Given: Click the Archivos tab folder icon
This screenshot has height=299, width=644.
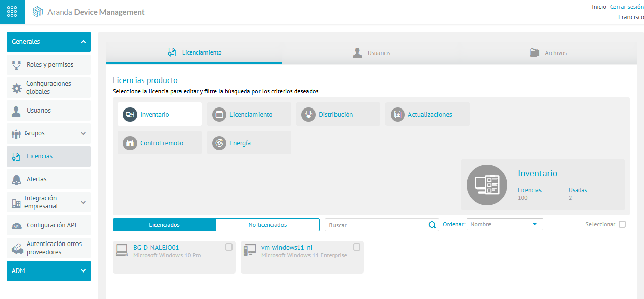Looking at the screenshot, I should [534, 53].
